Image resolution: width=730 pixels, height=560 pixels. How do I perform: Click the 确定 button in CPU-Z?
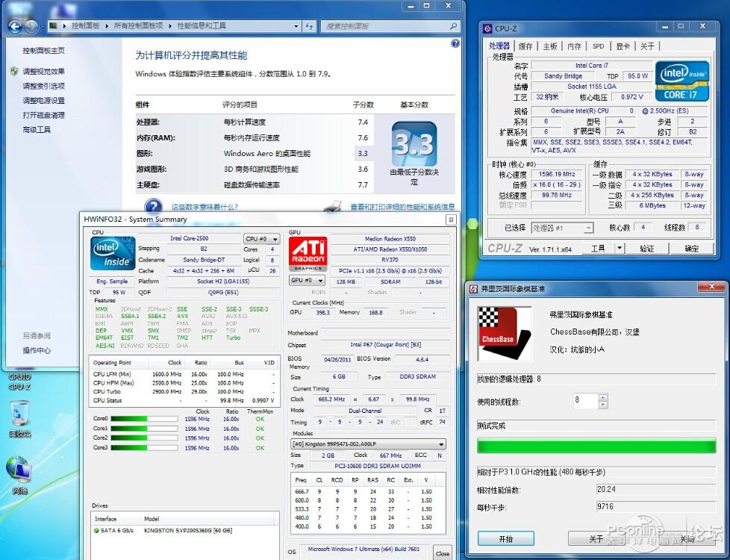coord(692,249)
